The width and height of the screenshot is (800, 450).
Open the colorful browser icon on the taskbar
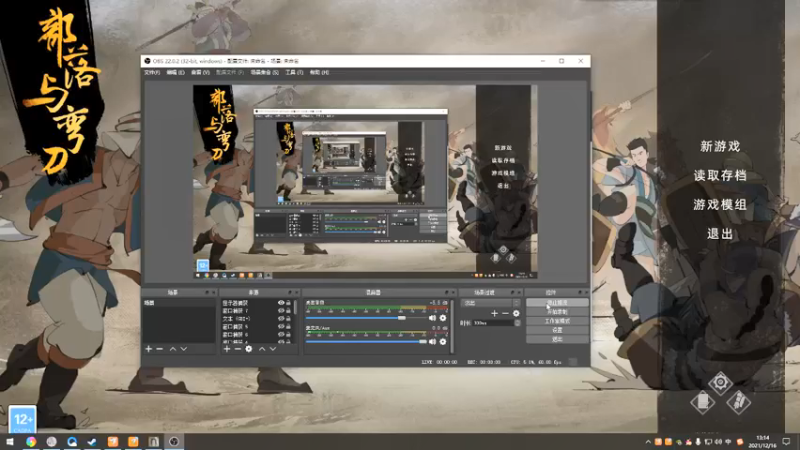(x=31, y=442)
